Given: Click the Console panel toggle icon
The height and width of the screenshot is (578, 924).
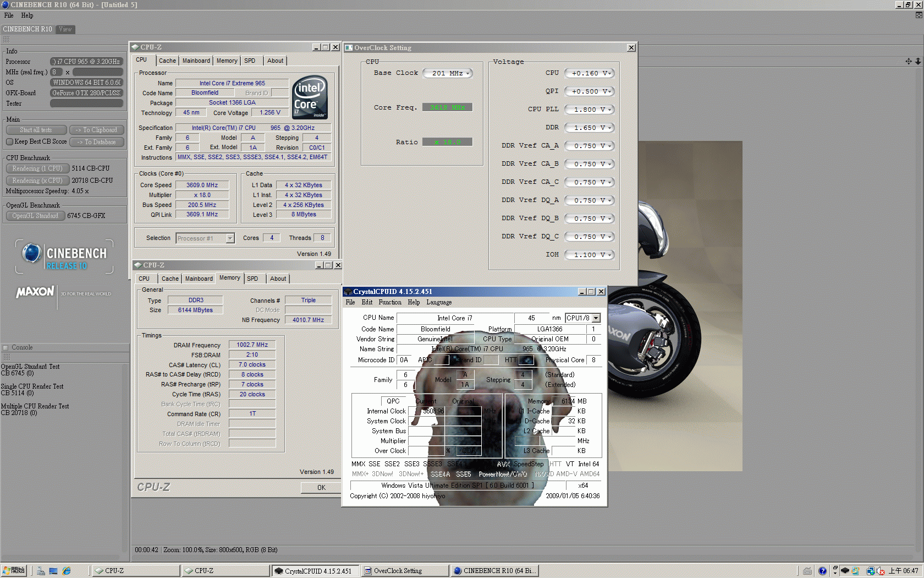Looking at the screenshot, I should 5,347.
